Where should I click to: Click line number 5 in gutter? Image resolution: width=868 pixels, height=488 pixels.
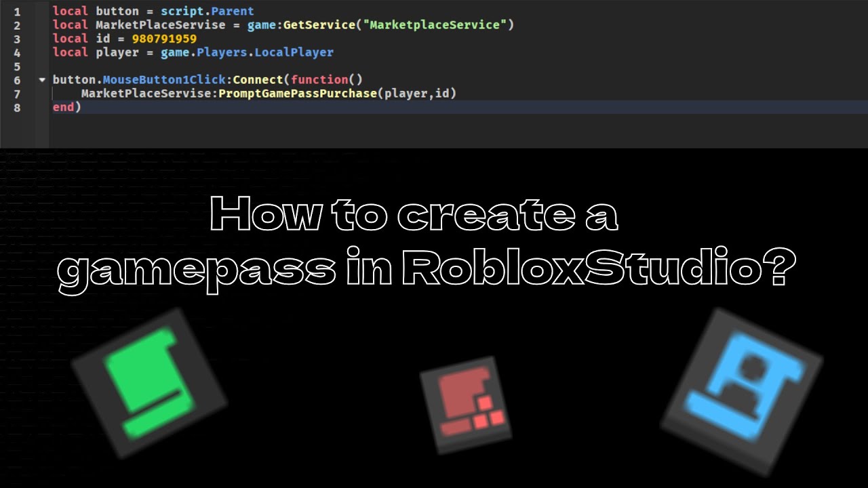tap(16, 66)
